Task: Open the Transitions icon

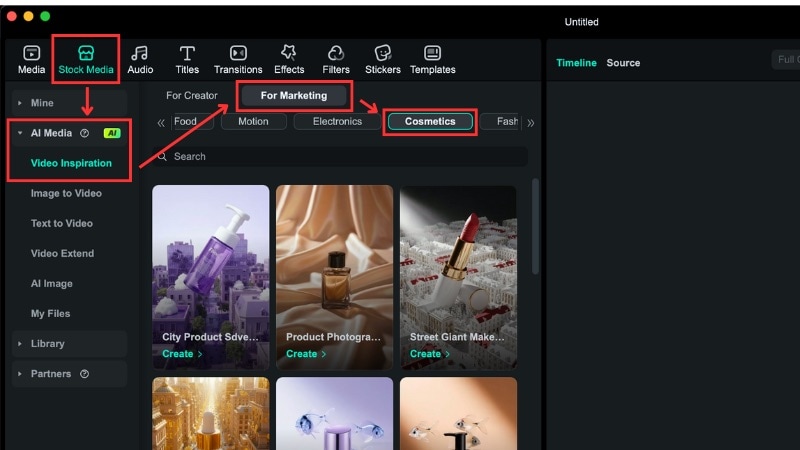Action: (238, 53)
